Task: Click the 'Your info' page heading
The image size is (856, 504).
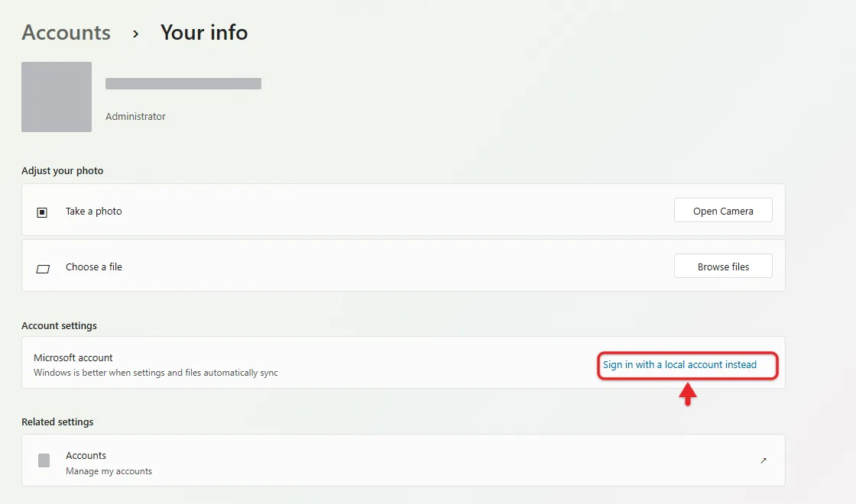Action: 203,33
